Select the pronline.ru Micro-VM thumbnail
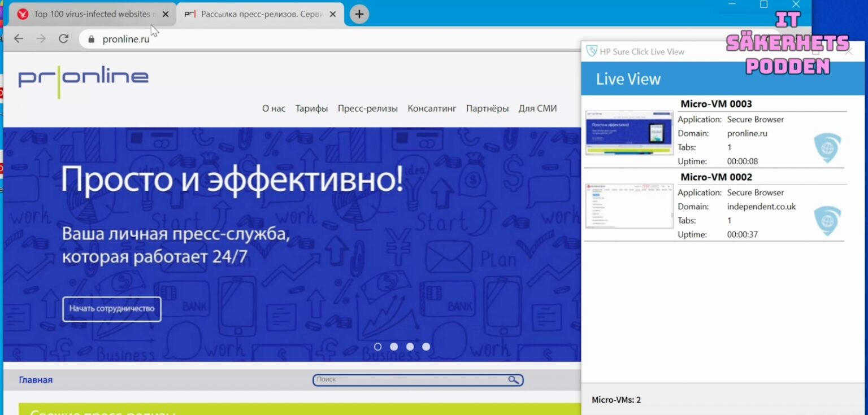868x415 pixels. pyautogui.click(x=629, y=133)
